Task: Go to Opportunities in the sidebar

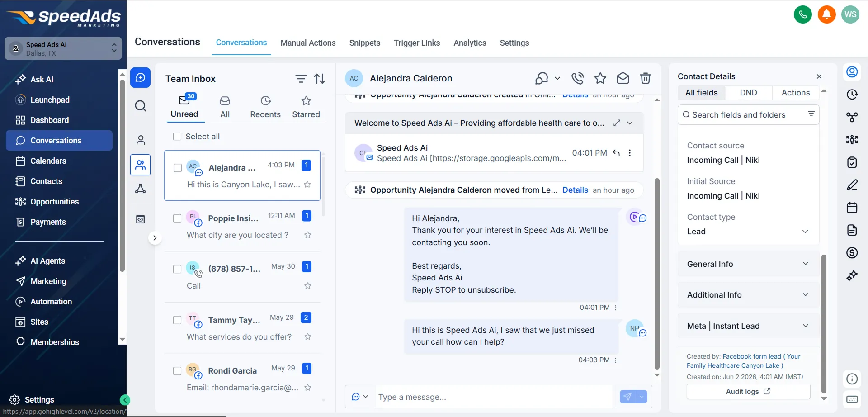Action: 54,202
